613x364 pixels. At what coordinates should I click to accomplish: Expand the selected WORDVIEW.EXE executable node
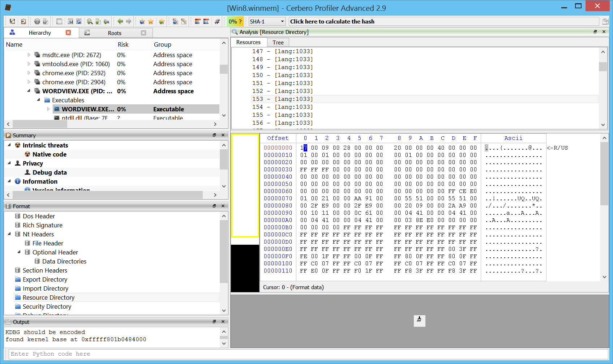coord(48,109)
